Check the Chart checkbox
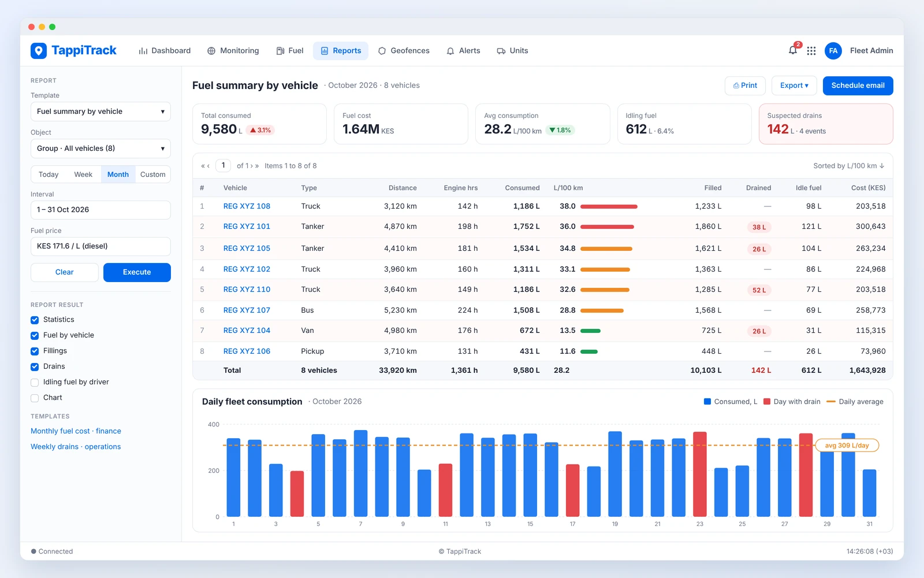 pos(35,398)
